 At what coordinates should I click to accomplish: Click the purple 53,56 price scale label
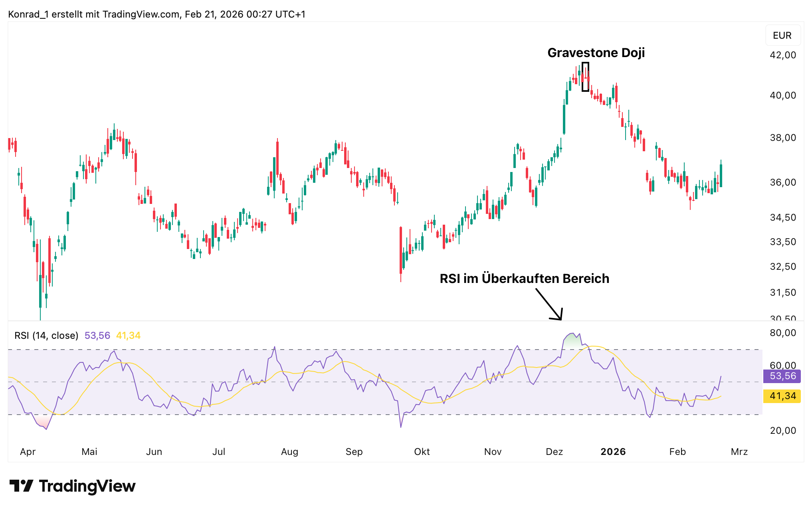tap(782, 376)
